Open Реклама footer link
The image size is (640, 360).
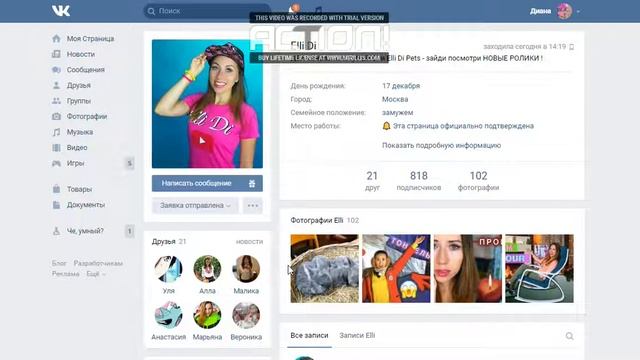coord(65,274)
